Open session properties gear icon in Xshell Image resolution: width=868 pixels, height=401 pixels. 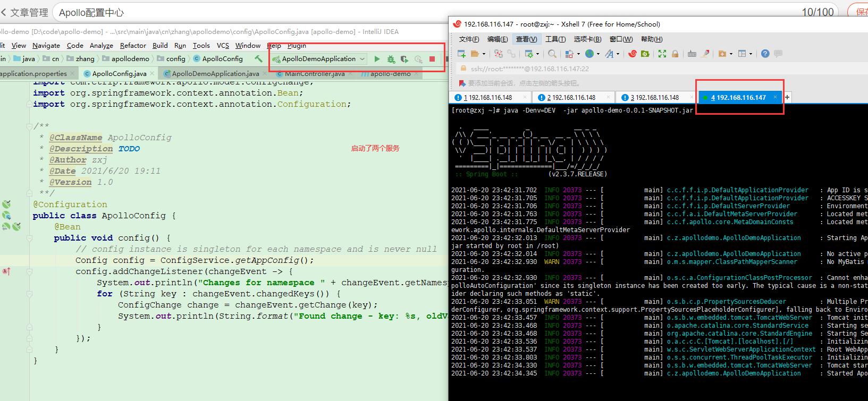(x=529, y=54)
